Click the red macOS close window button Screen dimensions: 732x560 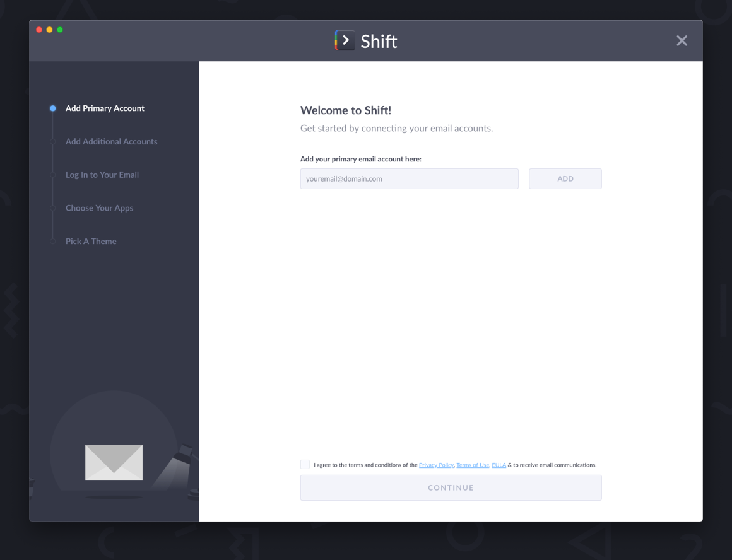point(39,30)
